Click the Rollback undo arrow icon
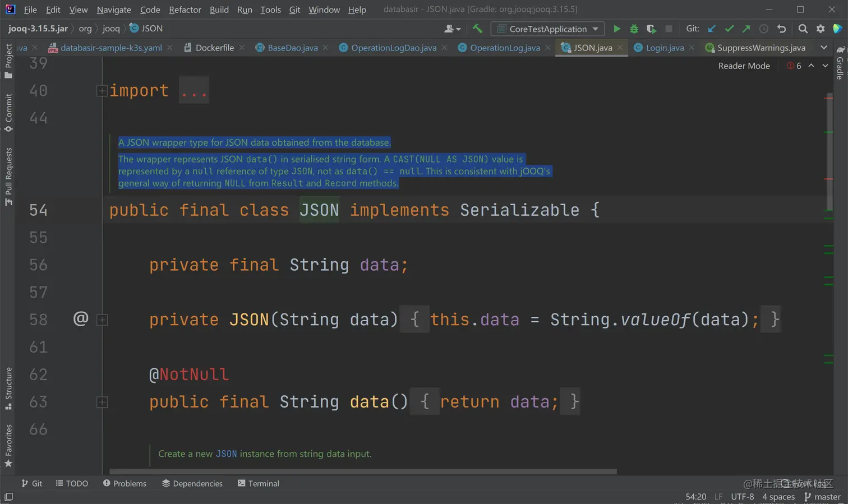 781,29
